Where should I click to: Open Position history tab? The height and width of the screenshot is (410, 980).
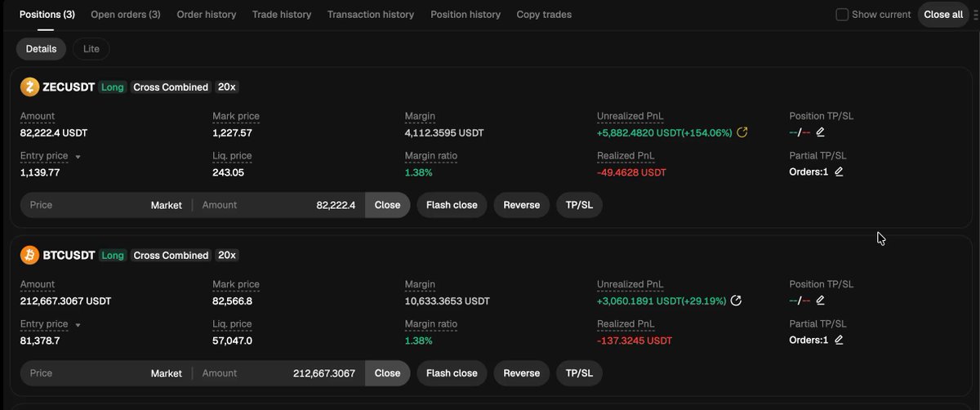[x=465, y=15]
